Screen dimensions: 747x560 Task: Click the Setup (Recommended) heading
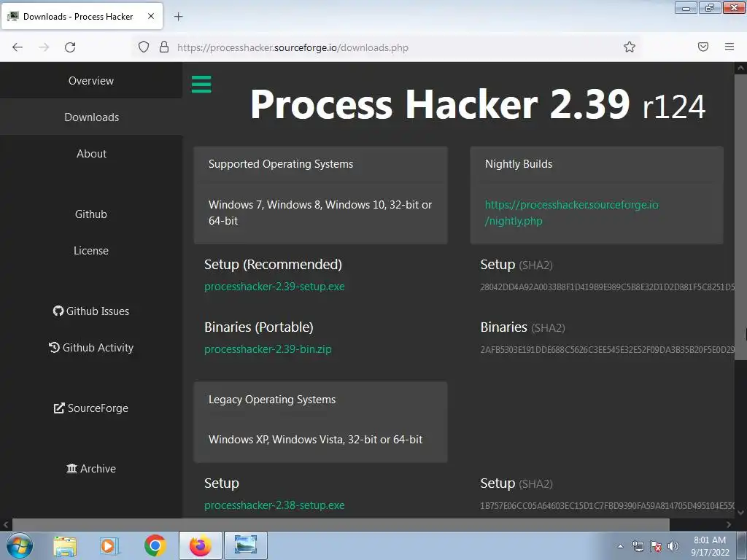273,264
